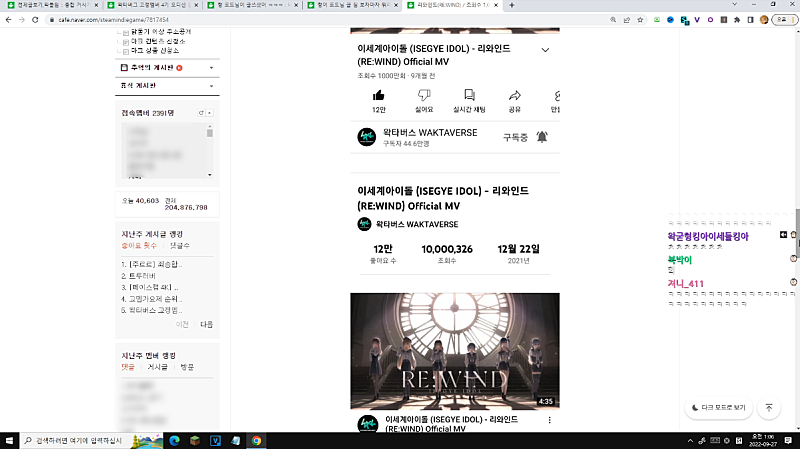The image size is (800, 449).
Task: Switch to the third browser tab
Action: 253,5
